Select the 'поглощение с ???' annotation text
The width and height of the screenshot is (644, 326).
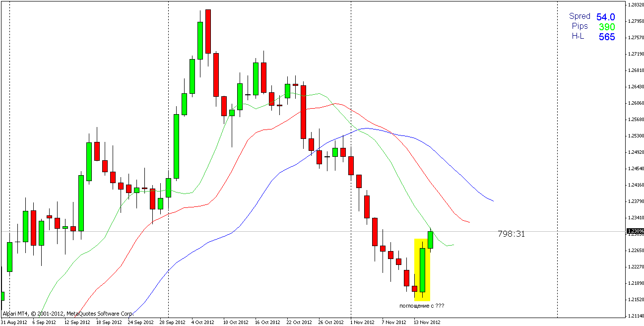coord(422,306)
